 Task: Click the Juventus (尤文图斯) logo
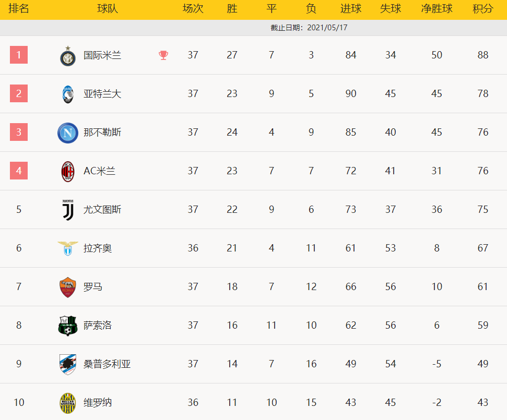click(68, 210)
